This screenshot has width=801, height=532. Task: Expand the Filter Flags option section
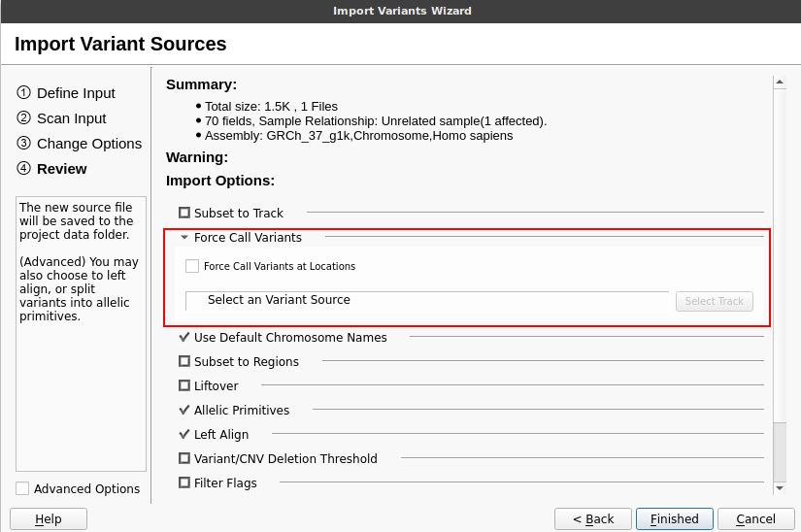(184, 482)
